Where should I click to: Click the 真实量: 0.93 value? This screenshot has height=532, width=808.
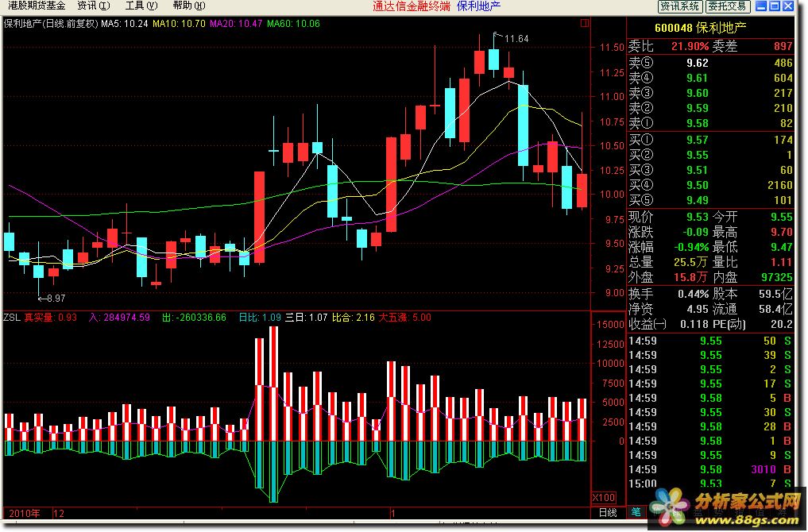click(51, 318)
